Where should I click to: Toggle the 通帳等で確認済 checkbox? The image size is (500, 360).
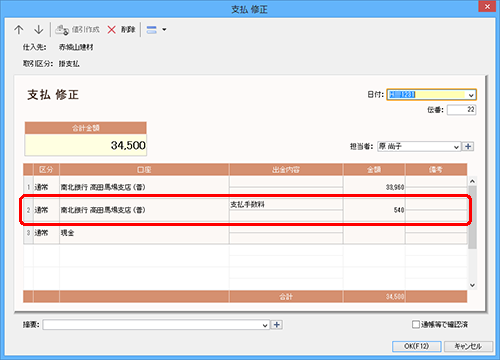tap(416, 324)
